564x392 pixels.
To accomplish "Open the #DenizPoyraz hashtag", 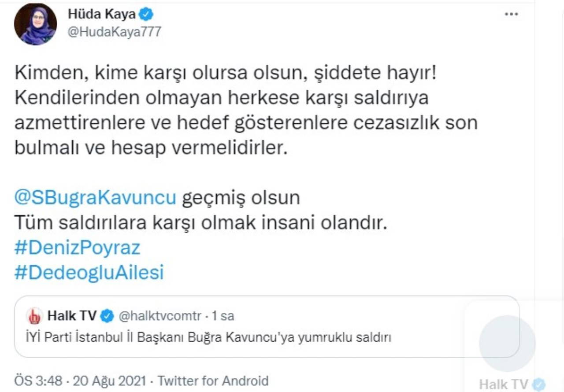I will point(77,248).
